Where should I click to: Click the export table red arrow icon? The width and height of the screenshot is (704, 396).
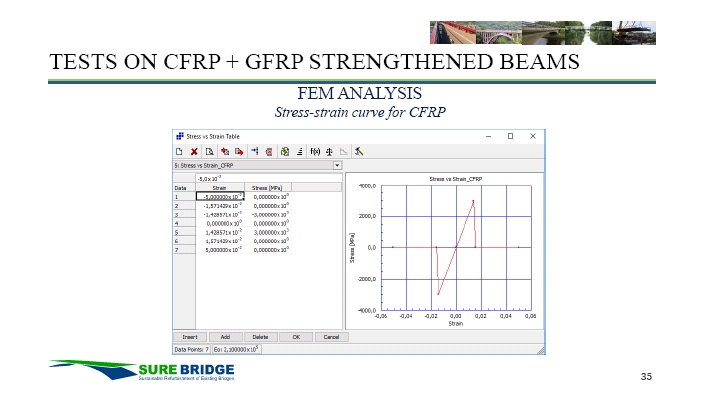pos(239,152)
